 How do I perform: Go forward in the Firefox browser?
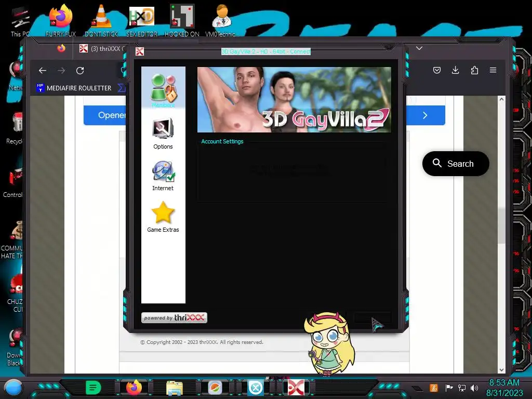pyautogui.click(x=61, y=71)
